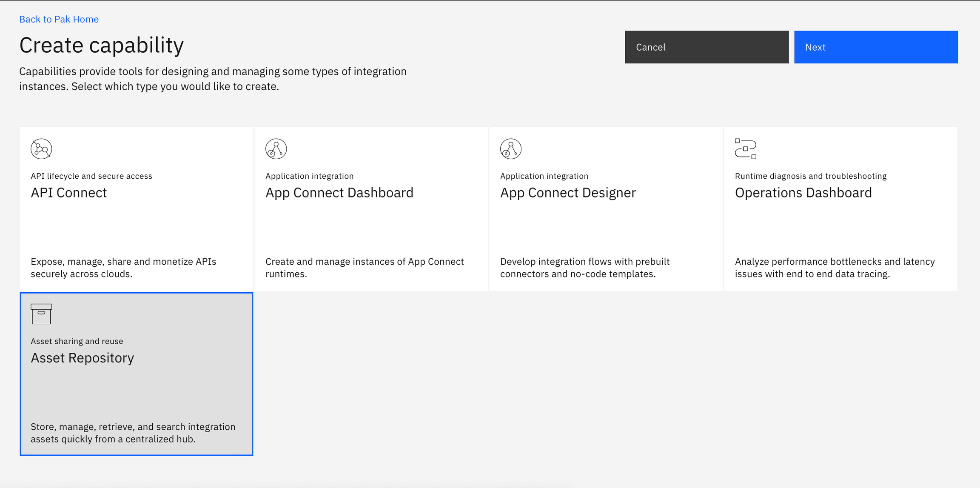The height and width of the screenshot is (488, 980).
Task: Click the Cancel button
Action: pyautogui.click(x=707, y=47)
